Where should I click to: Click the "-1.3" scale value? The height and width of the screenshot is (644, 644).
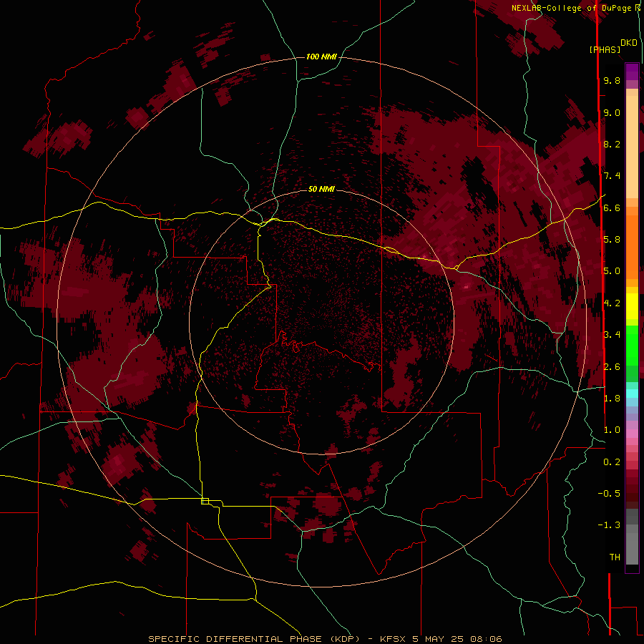coord(609,525)
